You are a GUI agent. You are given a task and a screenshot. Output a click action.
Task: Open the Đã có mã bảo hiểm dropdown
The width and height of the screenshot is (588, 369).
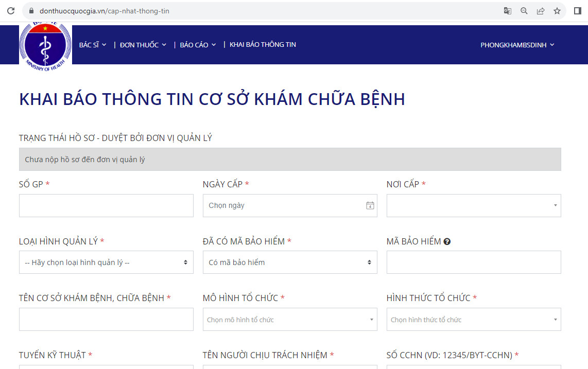click(289, 262)
